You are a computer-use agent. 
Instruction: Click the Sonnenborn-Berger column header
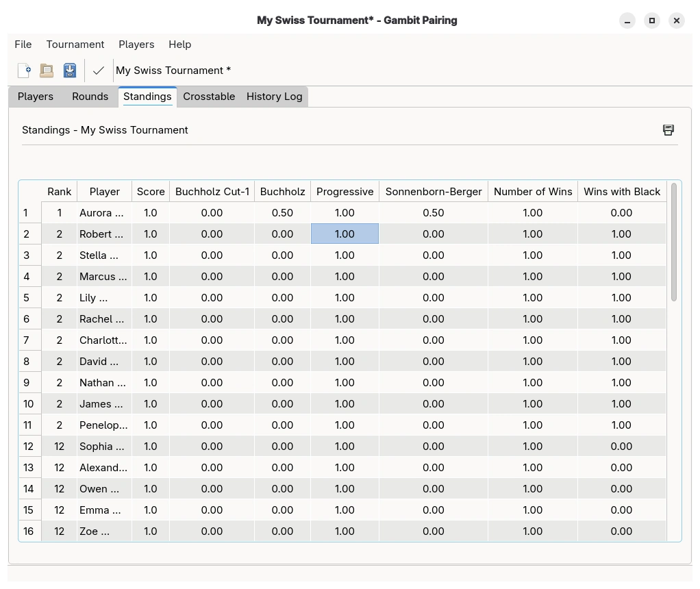[434, 192]
